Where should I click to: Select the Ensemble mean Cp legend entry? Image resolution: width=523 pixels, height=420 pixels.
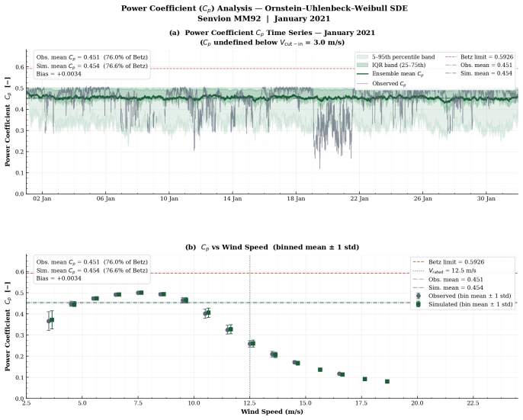tap(390, 74)
